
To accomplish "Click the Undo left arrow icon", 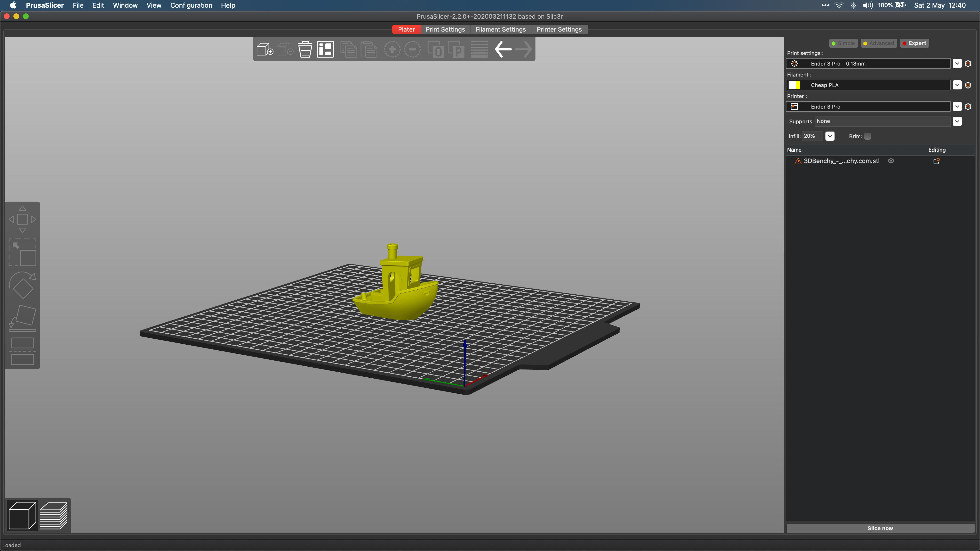I will pyautogui.click(x=503, y=50).
